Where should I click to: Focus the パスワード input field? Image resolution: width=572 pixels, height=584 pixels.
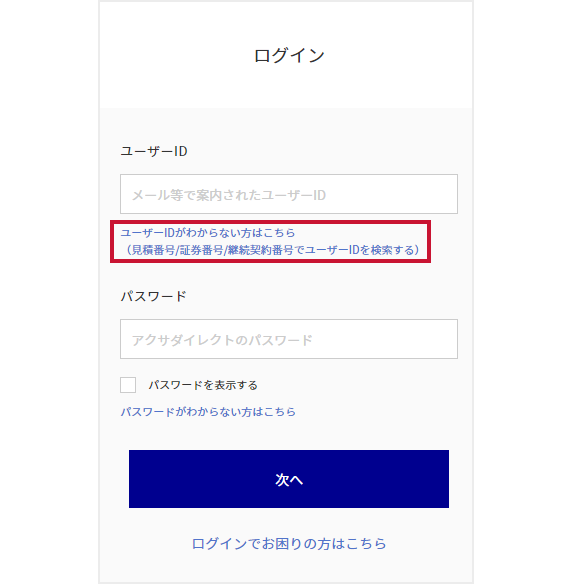[289, 339]
